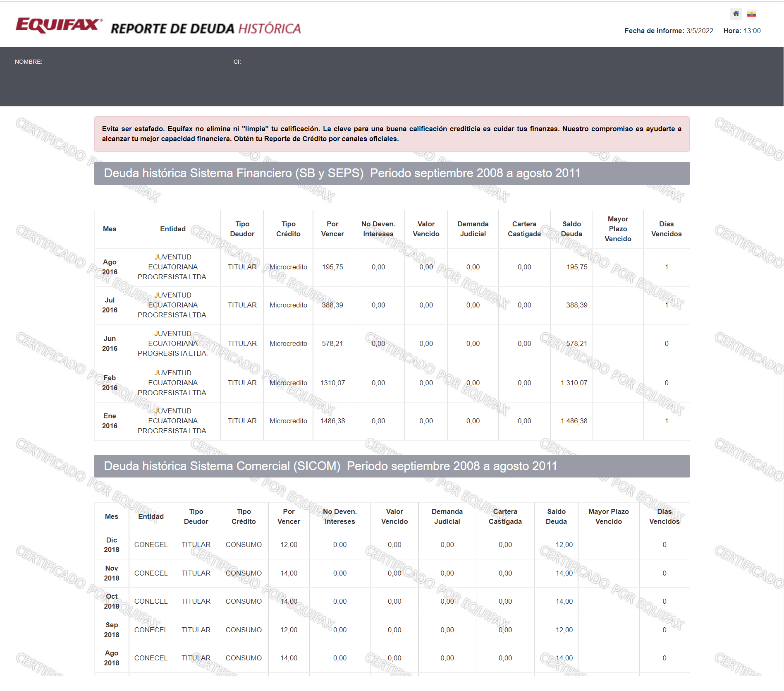Screen dimensions: 784x691
Task: Click the 'Valor Vencido' header in the SICOM table
Action: click(x=394, y=516)
